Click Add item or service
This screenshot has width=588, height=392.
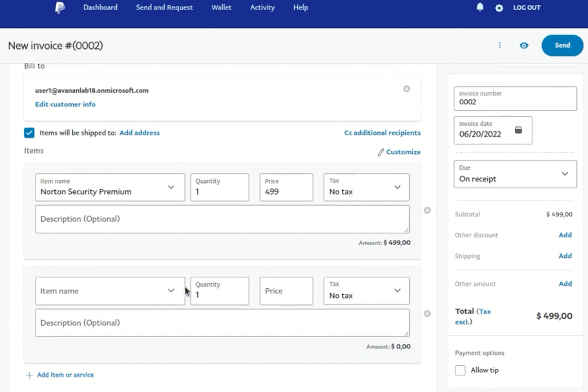pyautogui.click(x=65, y=375)
